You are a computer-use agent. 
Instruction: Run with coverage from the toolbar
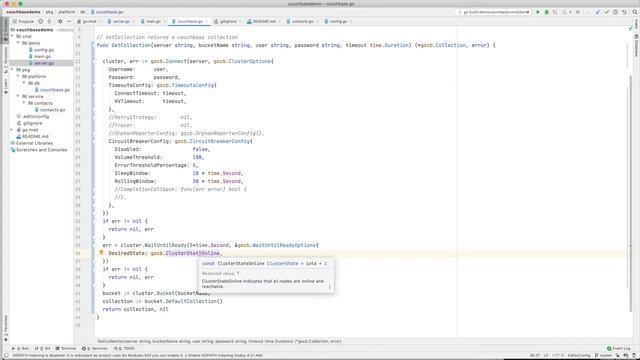pyautogui.click(x=555, y=12)
